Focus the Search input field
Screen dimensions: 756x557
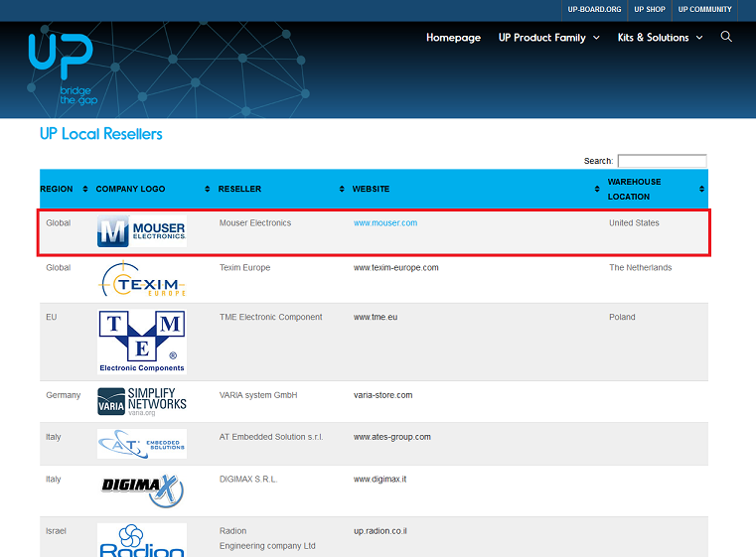click(x=662, y=161)
